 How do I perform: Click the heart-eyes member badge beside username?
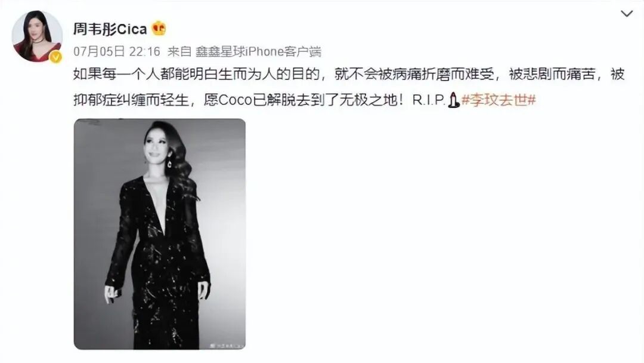(x=159, y=29)
